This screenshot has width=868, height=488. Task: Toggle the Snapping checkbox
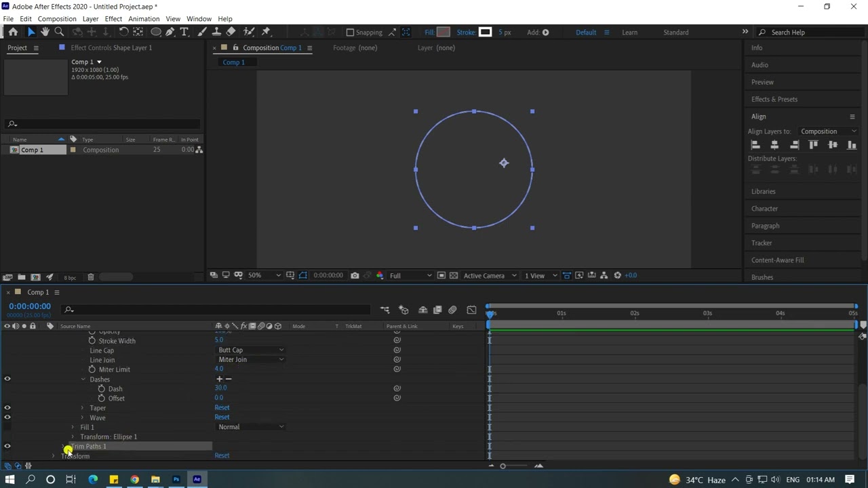coord(350,33)
